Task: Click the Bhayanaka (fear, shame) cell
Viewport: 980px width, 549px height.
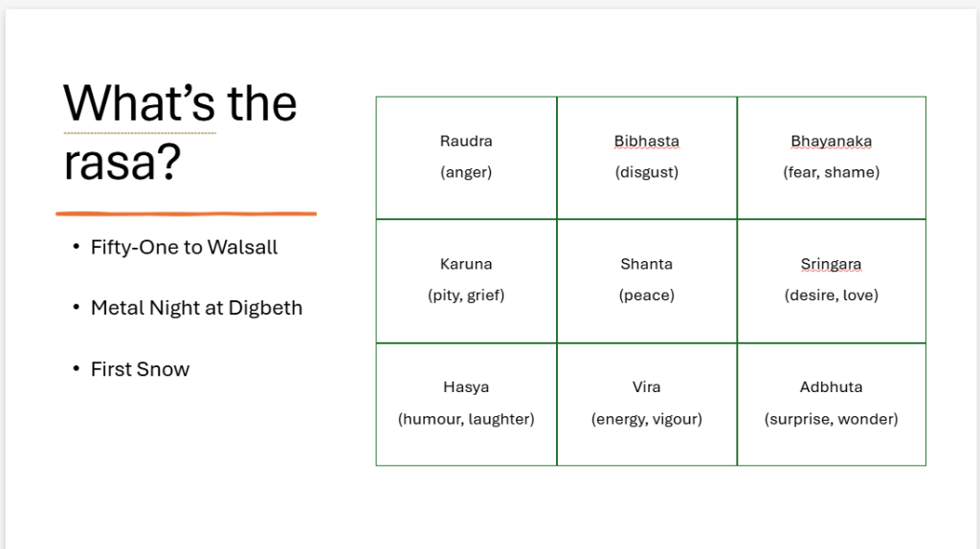Action: coord(832,158)
